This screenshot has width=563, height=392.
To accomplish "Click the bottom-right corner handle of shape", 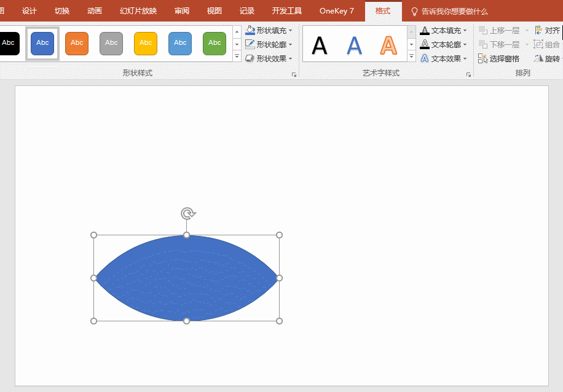I will 279,321.
